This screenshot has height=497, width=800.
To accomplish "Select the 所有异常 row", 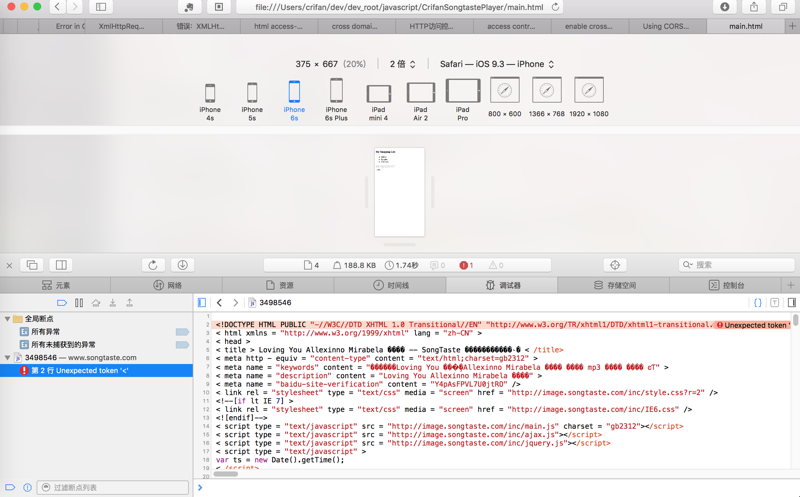I will pos(96,332).
